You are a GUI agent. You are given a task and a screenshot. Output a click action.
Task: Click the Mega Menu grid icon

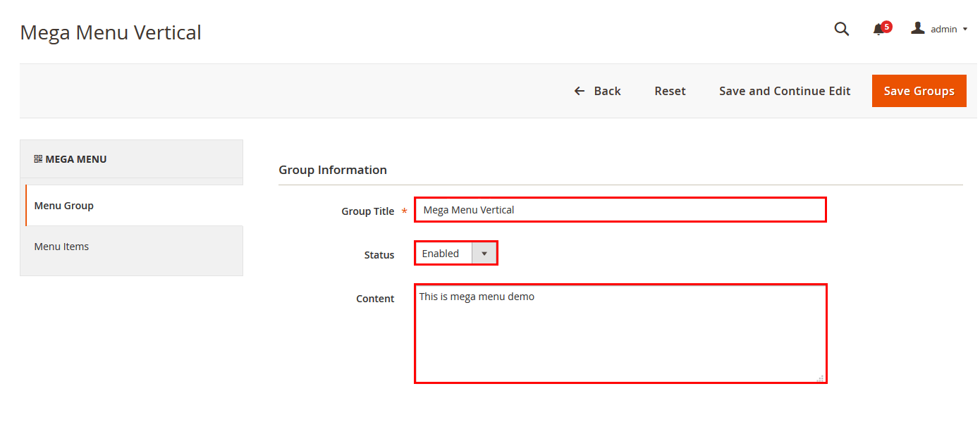(38, 159)
